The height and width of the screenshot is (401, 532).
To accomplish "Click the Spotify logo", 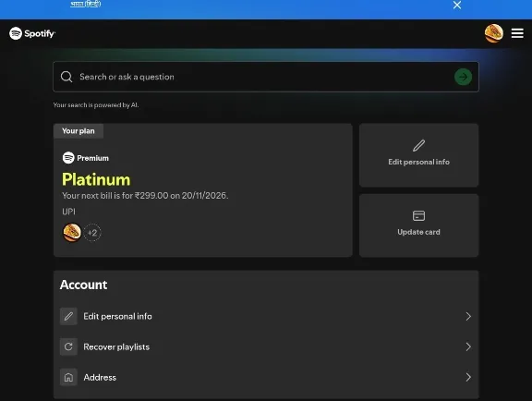I will (32, 33).
